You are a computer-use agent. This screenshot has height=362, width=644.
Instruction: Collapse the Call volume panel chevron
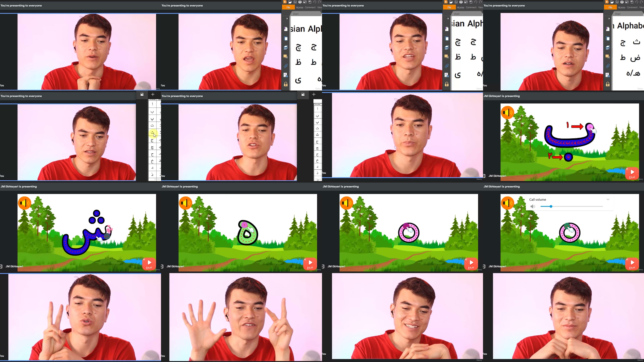[608, 199]
